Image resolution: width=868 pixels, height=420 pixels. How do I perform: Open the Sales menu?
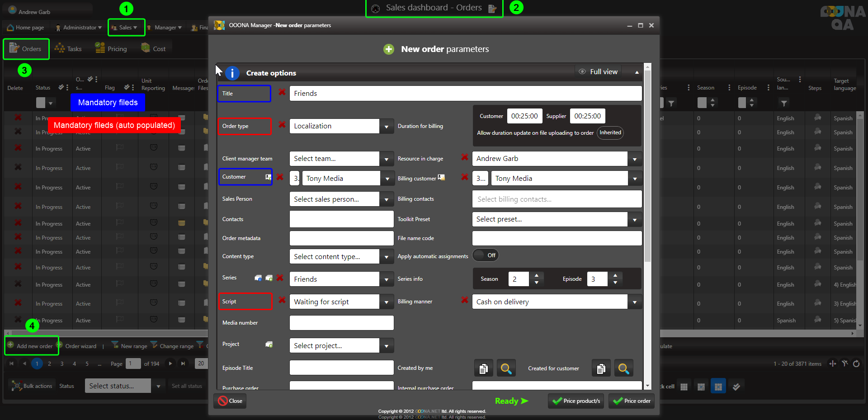(x=126, y=28)
